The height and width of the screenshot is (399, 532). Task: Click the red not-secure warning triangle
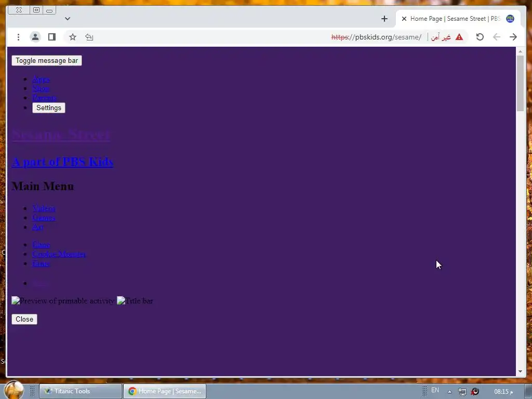[459, 37]
